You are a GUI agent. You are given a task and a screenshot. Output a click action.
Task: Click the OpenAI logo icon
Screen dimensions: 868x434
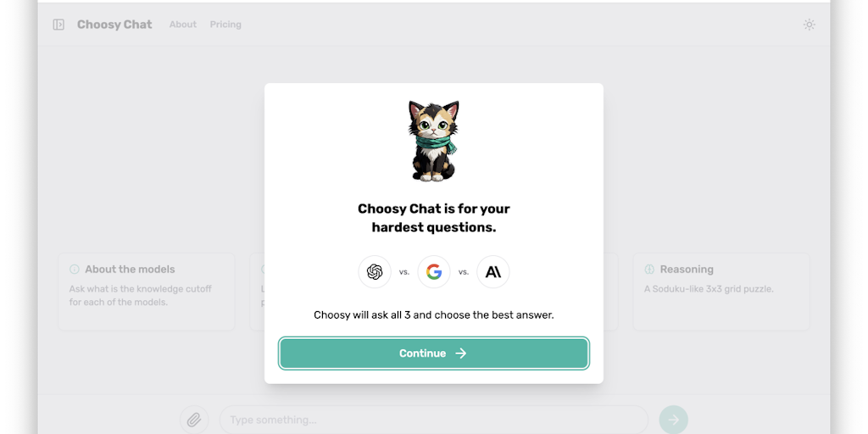[x=375, y=272]
